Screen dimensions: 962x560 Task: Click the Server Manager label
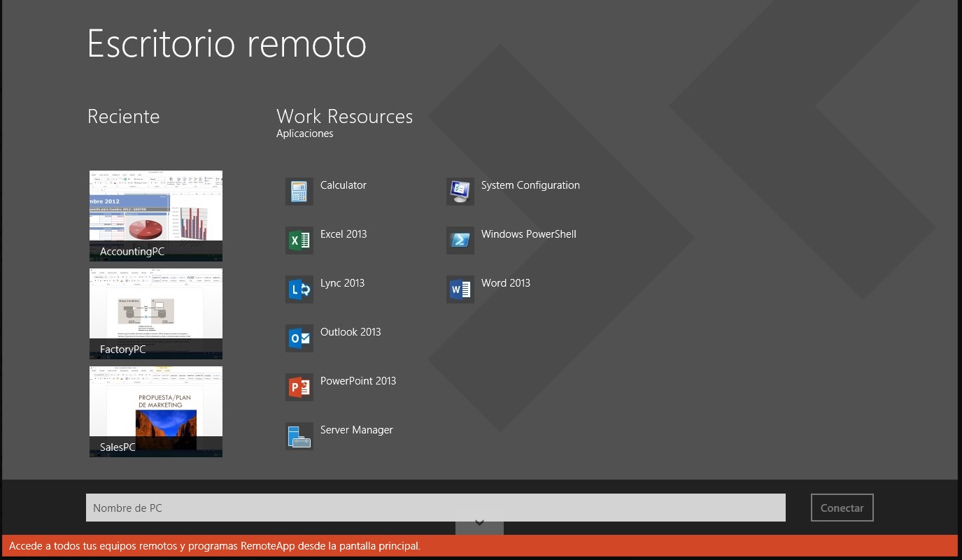pos(357,430)
